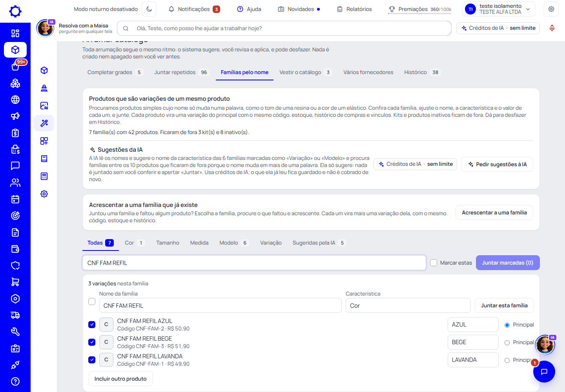Click the 'Incluir outro produto' button
565x392 pixels.
click(x=120, y=379)
